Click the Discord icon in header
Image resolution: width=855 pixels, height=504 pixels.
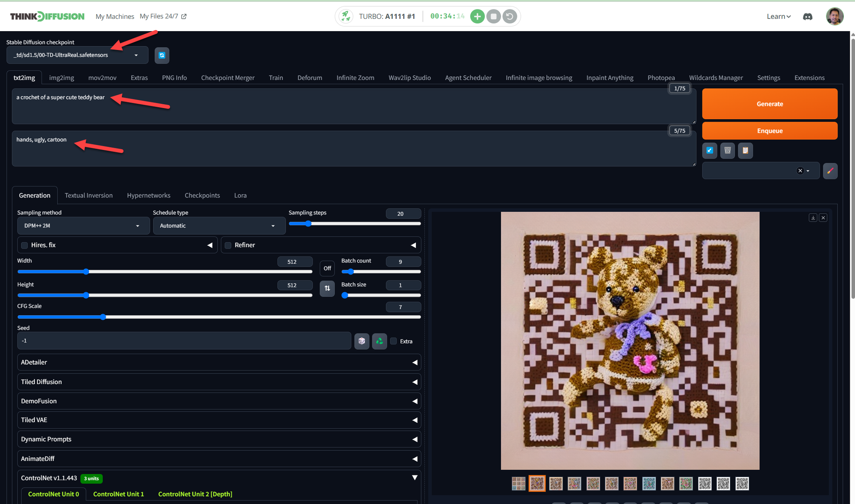click(808, 17)
